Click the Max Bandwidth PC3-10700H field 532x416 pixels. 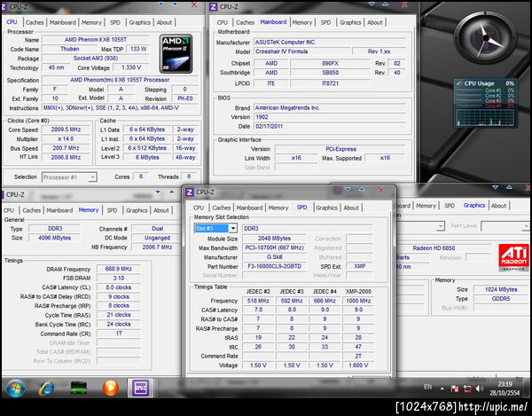[275, 247]
